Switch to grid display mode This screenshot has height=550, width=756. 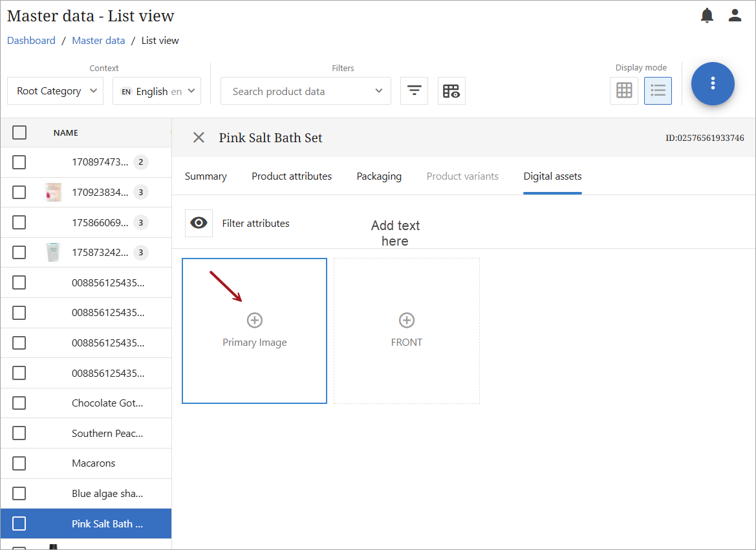pyautogui.click(x=624, y=90)
